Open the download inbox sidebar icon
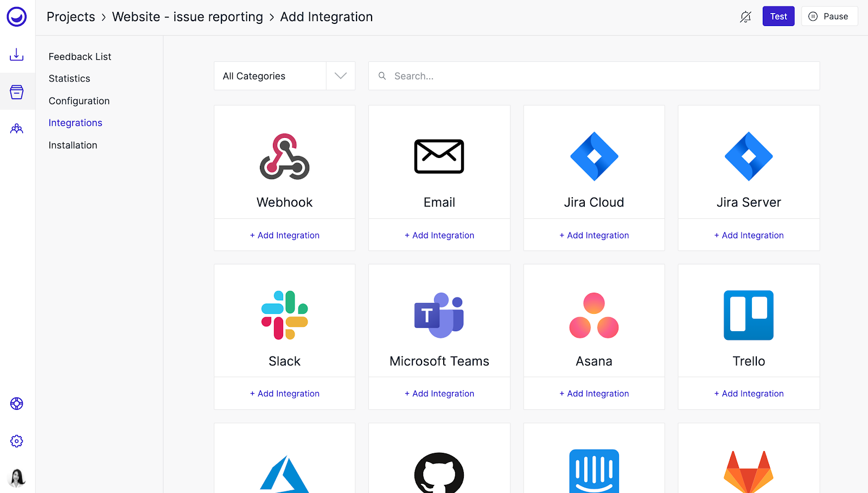Screen dimensions: 868x493 (x=17, y=54)
